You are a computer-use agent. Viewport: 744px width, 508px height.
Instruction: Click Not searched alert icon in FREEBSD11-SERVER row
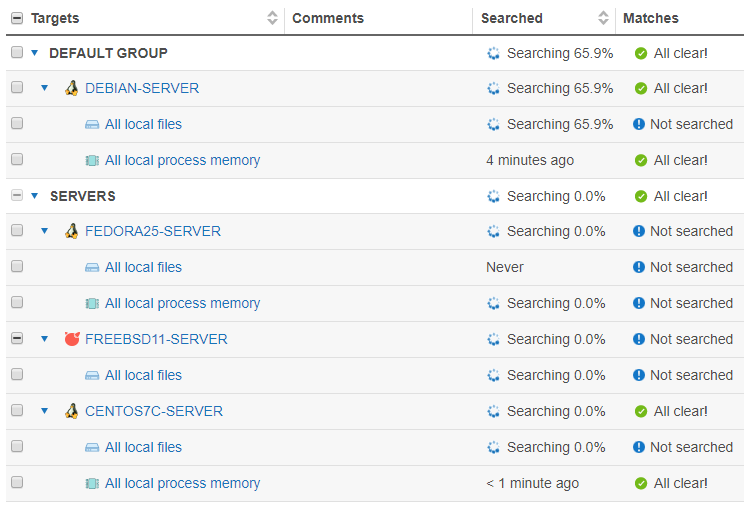(x=639, y=339)
